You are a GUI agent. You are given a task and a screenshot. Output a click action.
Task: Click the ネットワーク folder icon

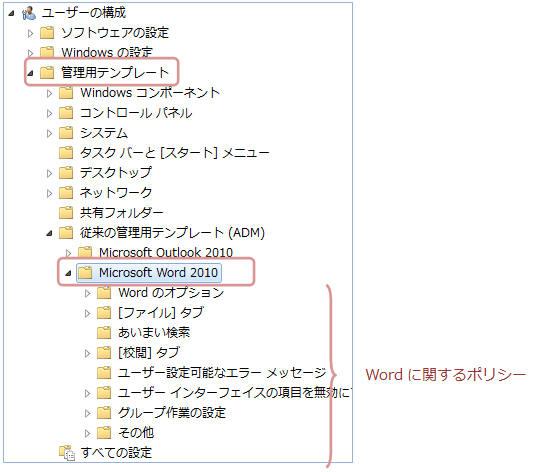(x=66, y=193)
